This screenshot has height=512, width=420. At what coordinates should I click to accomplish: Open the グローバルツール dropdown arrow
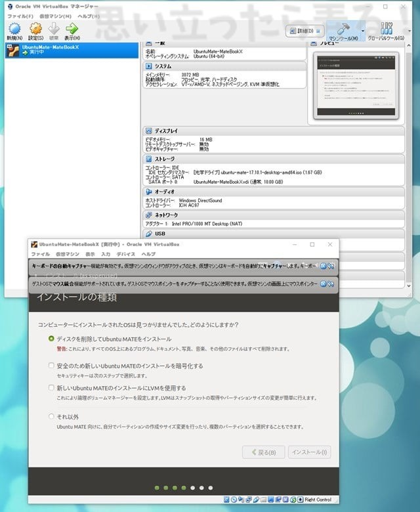click(409, 31)
